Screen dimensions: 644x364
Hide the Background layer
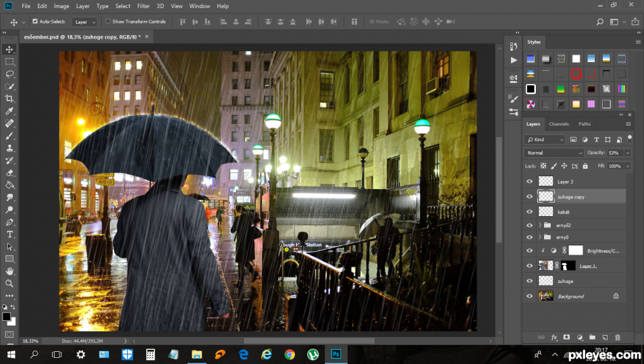point(529,296)
